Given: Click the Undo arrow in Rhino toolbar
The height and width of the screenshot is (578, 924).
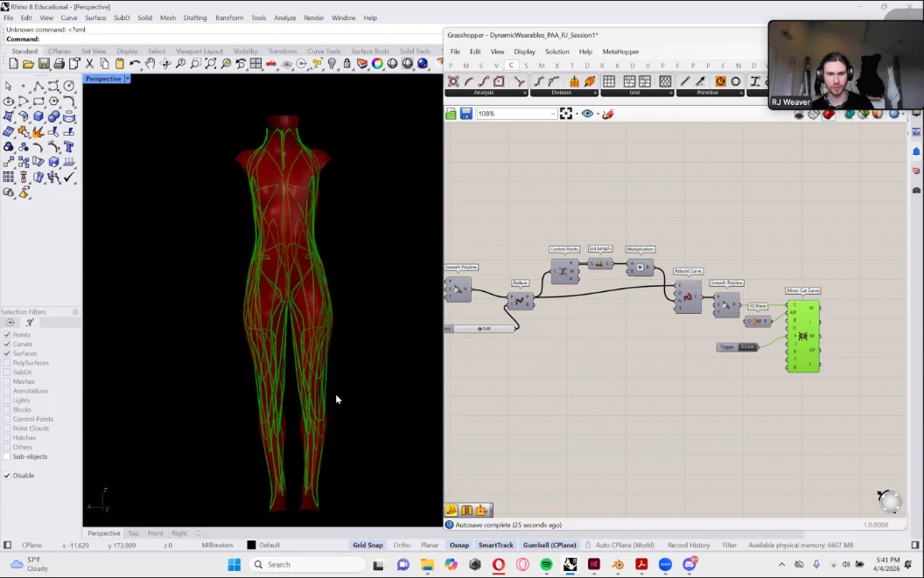Looking at the screenshot, I should 134,64.
